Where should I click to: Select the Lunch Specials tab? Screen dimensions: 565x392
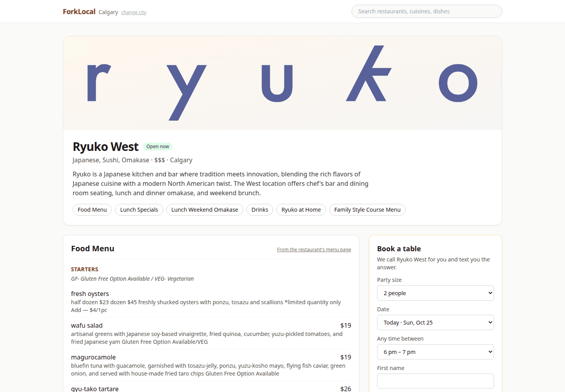[x=139, y=210]
